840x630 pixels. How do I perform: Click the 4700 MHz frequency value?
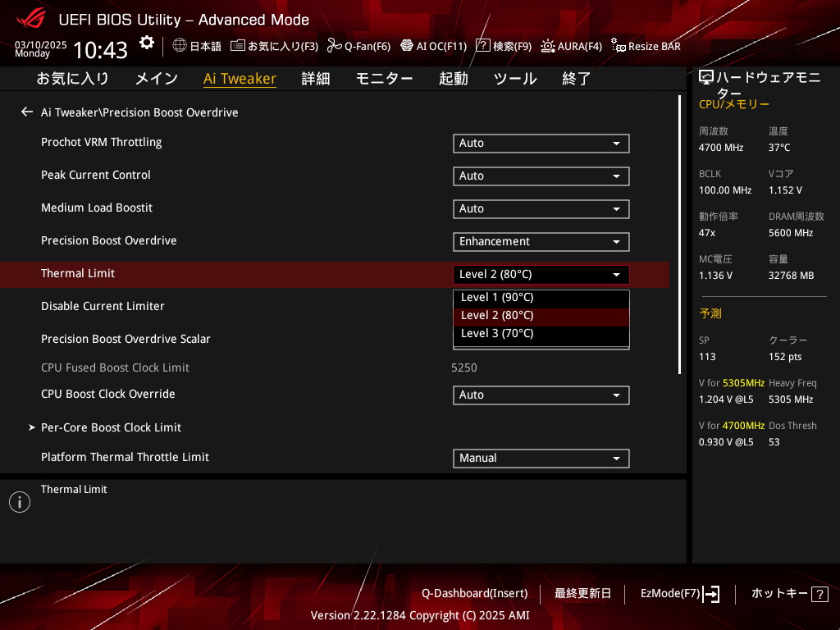click(x=721, y=148)
